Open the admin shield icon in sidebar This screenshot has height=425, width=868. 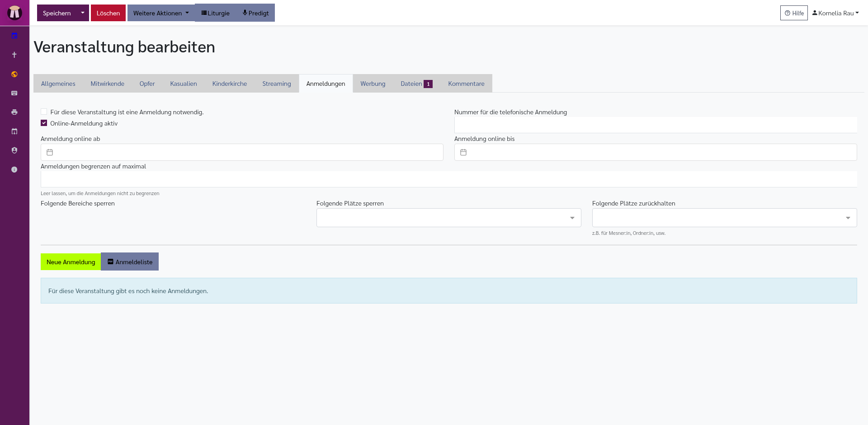point(14,150)
